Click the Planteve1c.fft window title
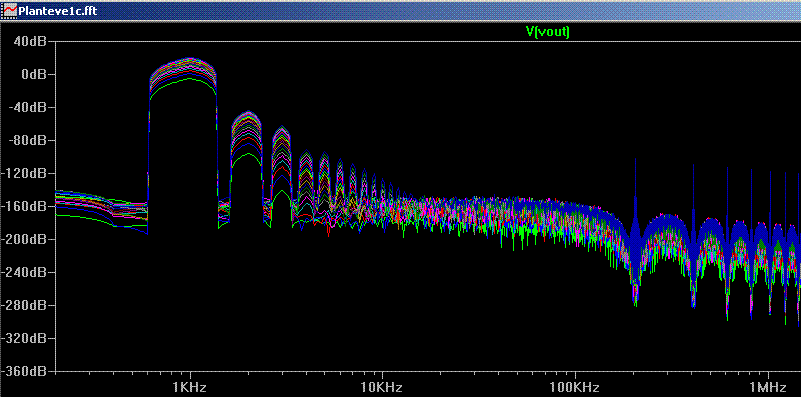This screenshot has width=801, height=397. pos(57,10)
